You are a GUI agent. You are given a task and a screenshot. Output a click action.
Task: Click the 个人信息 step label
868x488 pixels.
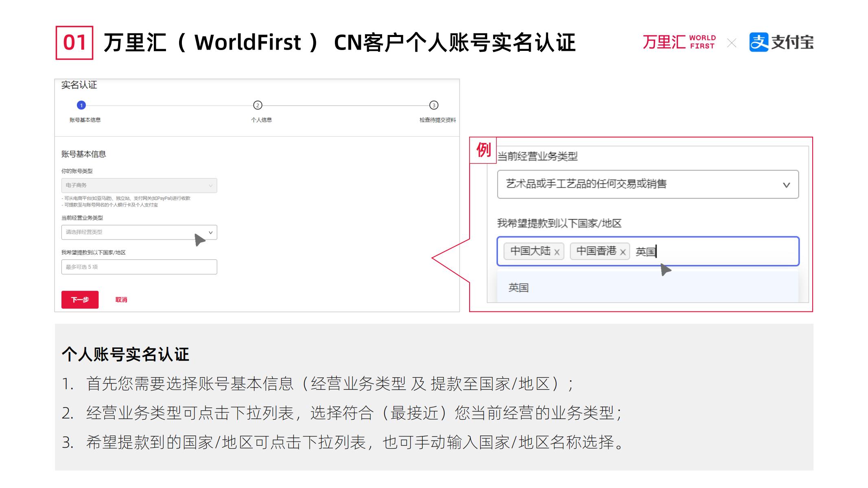(x=261, y=120)
